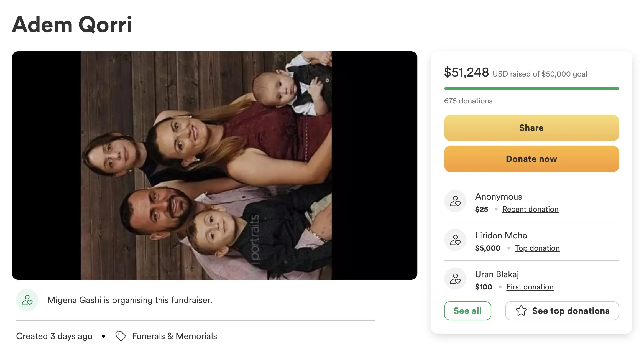
Task: Click the tag icon beside Funerals & Memorials
Action: 121,336
